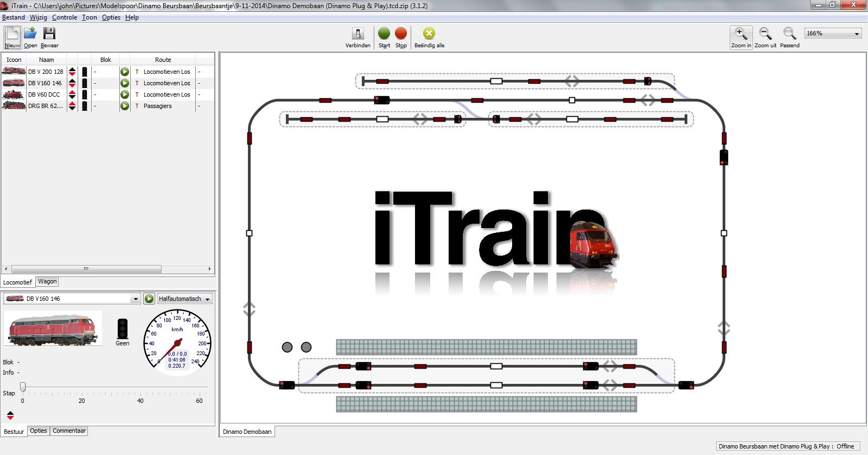Start route for DB V160 146 row
The height and width of the screenshot is (455, 868).
[x=125, y=83]
